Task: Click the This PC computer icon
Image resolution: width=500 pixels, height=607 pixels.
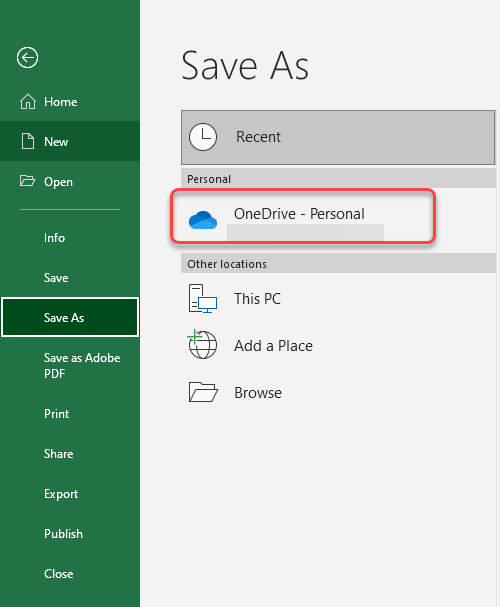Action: click(x=203, y=298)
